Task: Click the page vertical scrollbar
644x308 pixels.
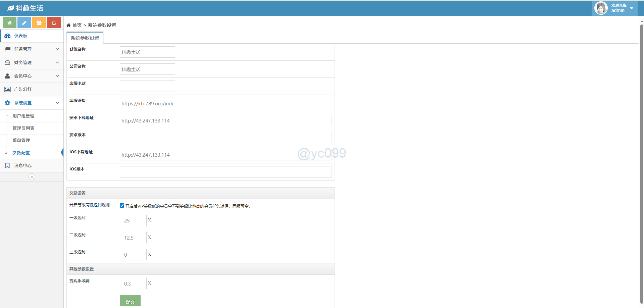Action: (x=642, y=161)
